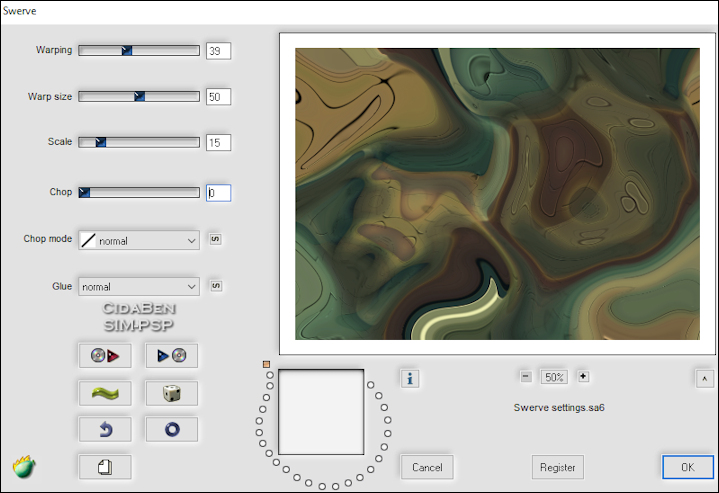719x493 pixels.
Task: Click the green wave button
Action: click(x=104, y=392)
